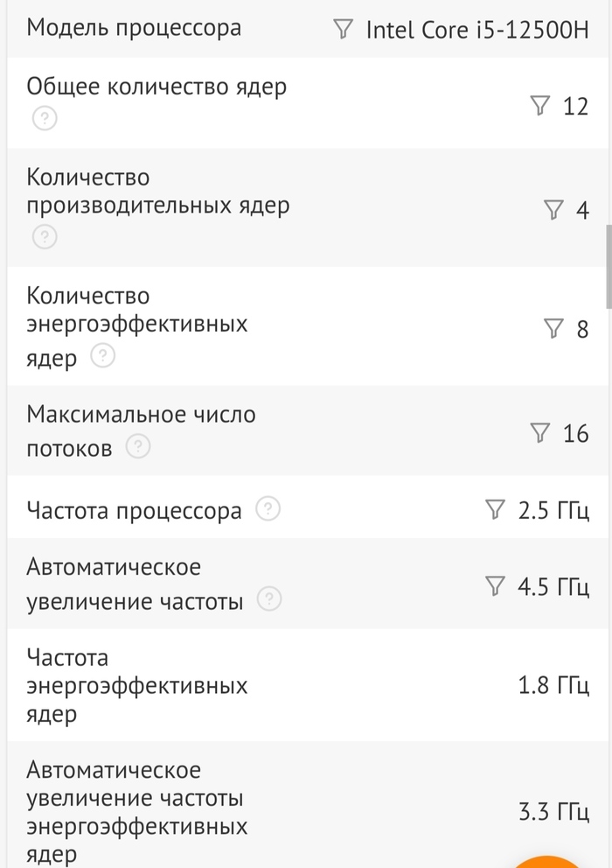Click the Модель процессора label
The width and height of the screenshot is (612, 868).
(134, 28)
